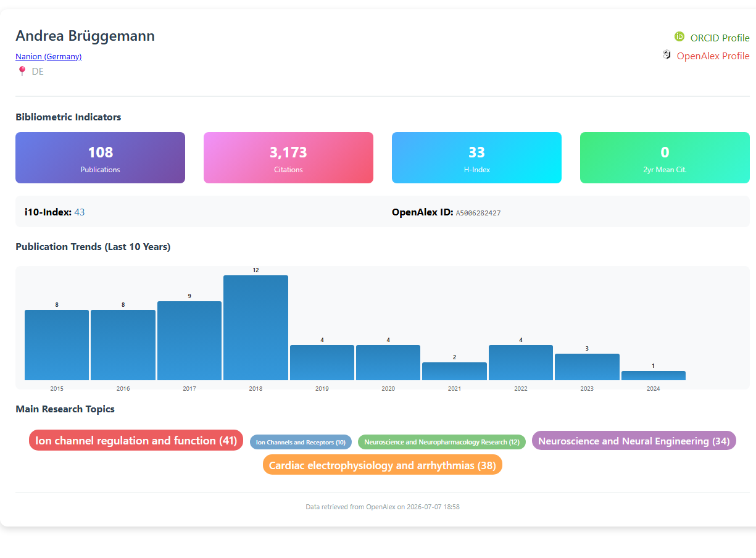Click the red location pin icon
Screen dimensions: 756x558
coord(22,71)
